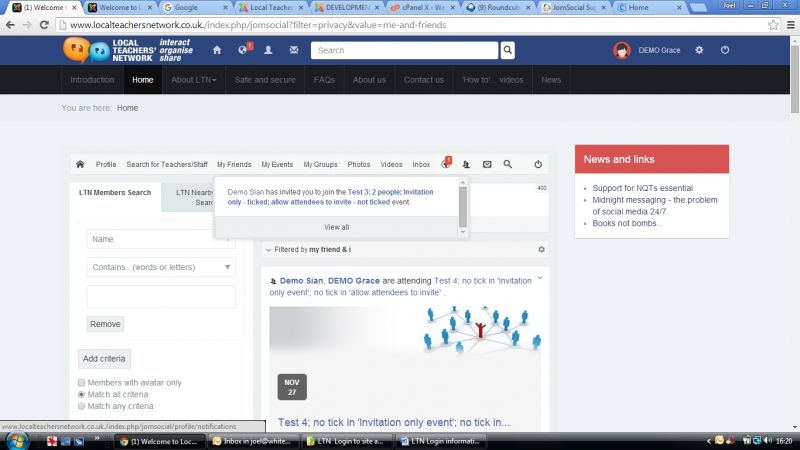This screenshot has height=450, width=800.
Task: Open the 'About LTN' dropdown menu
Action: [194, 80]
